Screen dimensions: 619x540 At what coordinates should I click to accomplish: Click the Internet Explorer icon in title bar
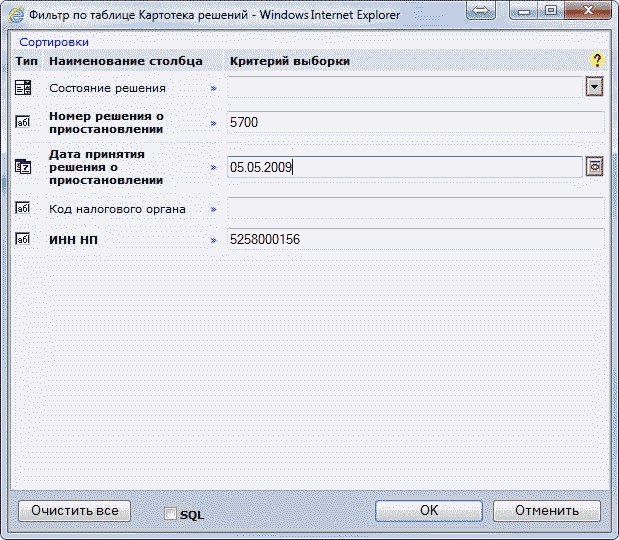15,13
